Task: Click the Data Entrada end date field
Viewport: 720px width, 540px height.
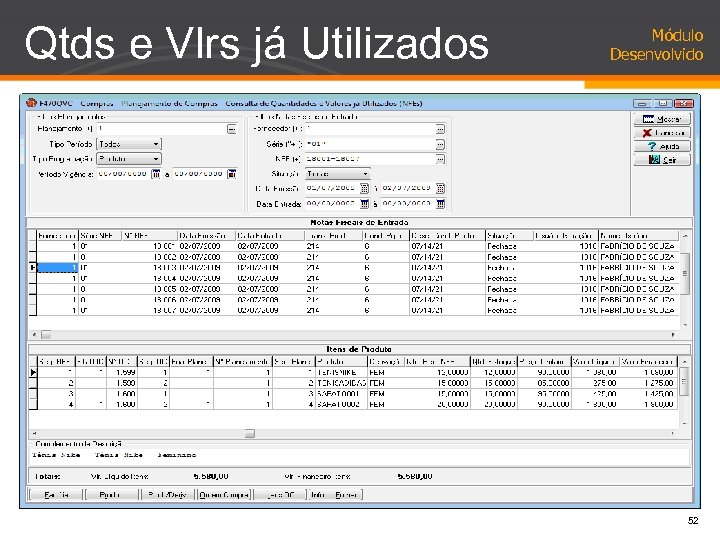Action: click(408, 203)
